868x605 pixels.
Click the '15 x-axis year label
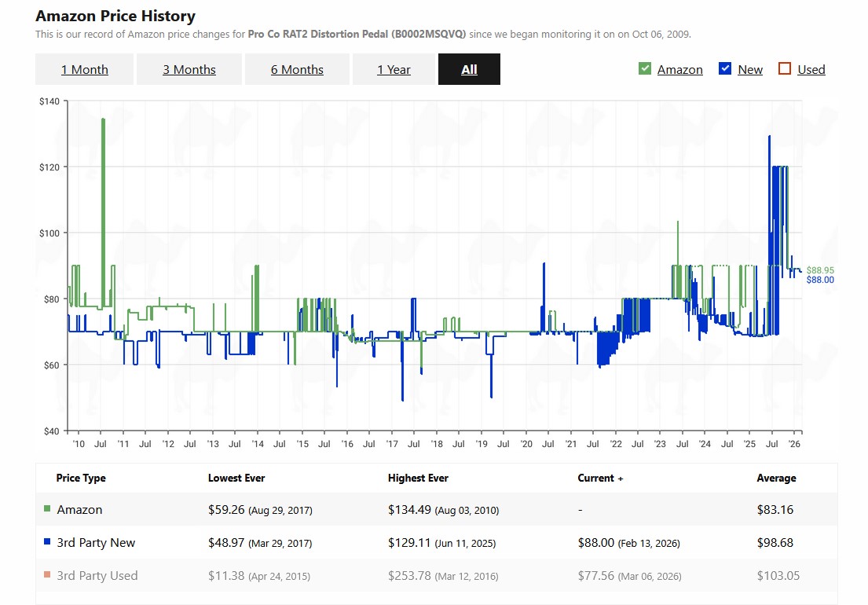(302, 444)
